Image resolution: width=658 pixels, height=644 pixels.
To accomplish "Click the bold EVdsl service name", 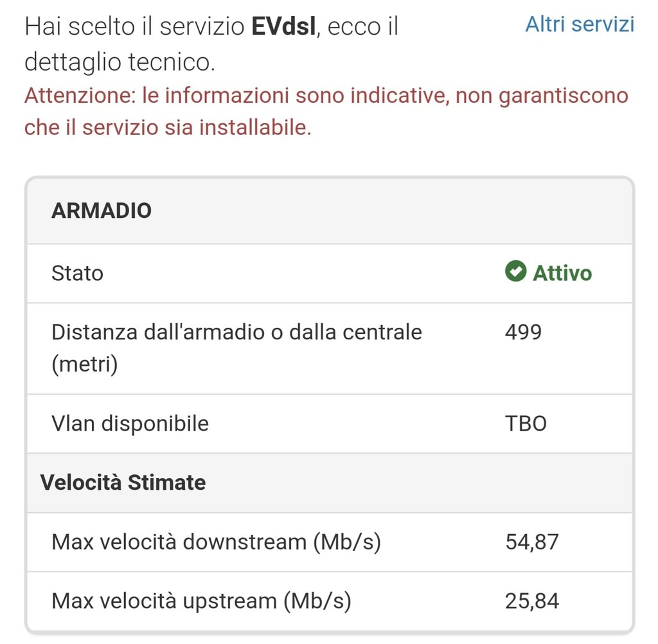I will coord(284,28).
